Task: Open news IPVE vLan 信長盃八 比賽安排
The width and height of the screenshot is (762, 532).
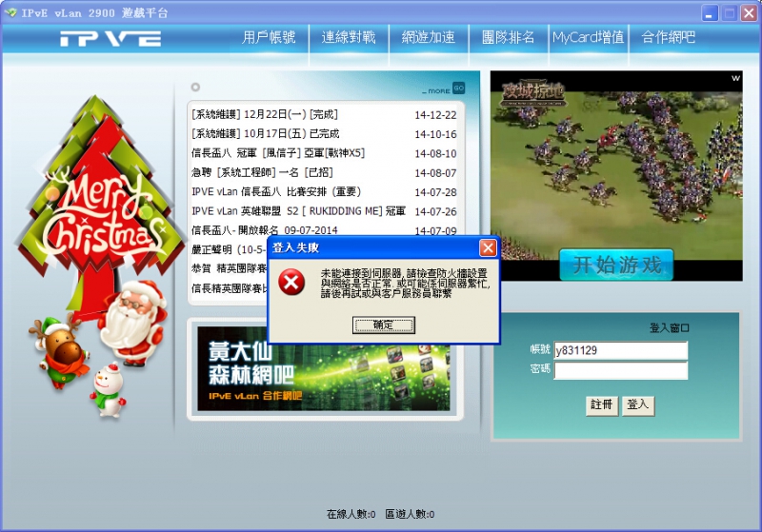Action: coord(276,191)
